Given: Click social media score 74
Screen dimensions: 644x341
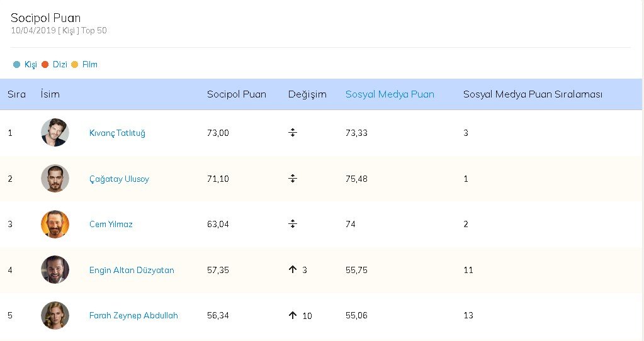Looking at the screenshot, I should [351, 224].
